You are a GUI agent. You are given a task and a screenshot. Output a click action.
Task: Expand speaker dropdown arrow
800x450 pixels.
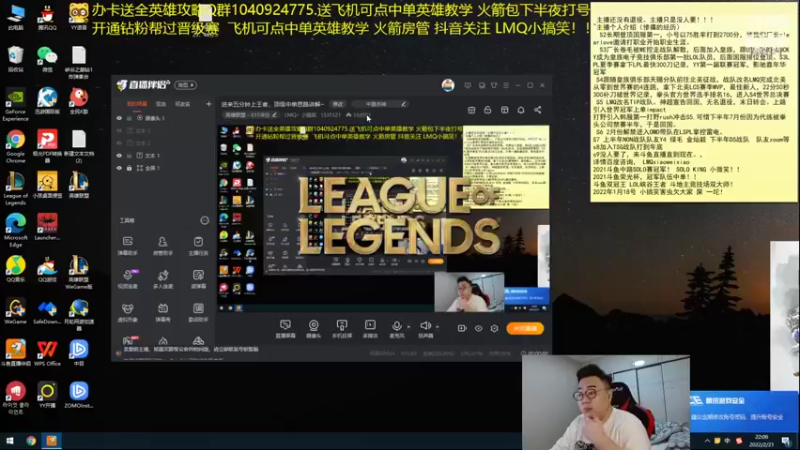pos(437,327)
